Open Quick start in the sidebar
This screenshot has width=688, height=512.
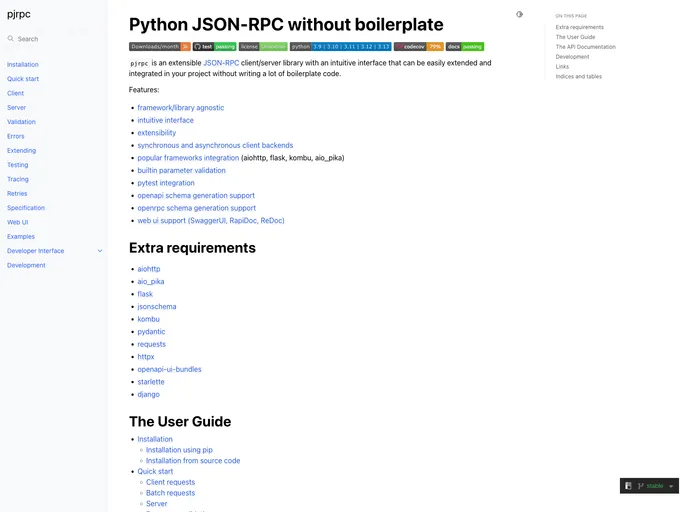pyautogui.click(x=23, y=79)
